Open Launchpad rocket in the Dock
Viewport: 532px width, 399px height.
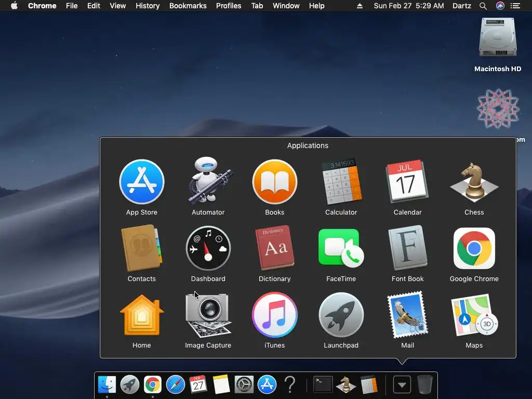129,385
